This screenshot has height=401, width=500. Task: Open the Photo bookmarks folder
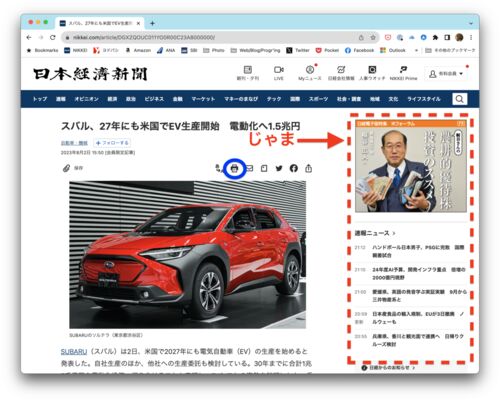214,50
